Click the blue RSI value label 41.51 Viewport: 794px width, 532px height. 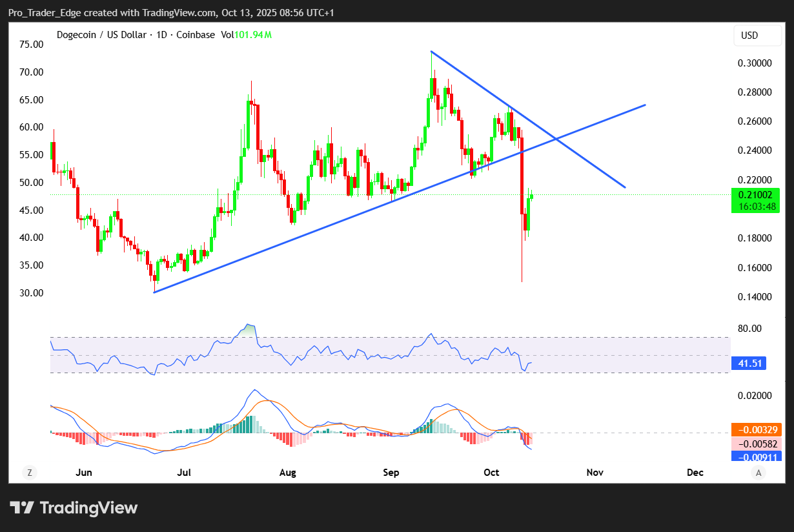[750, 363]
